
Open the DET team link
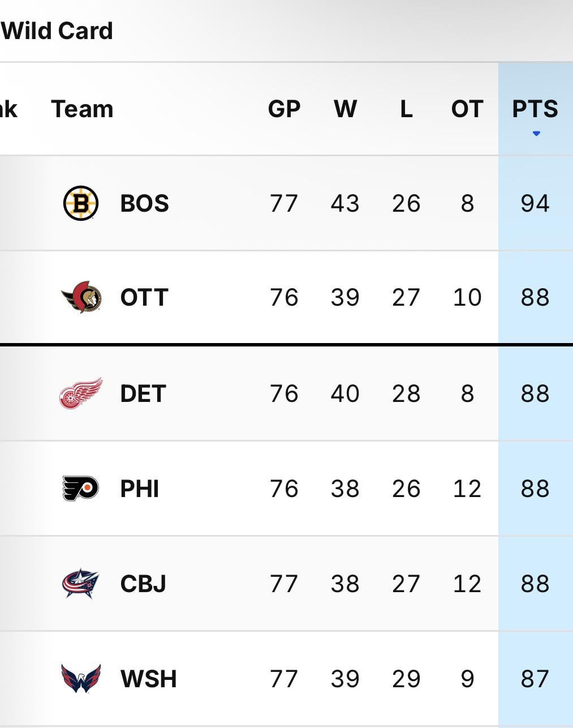coord(143,393)
